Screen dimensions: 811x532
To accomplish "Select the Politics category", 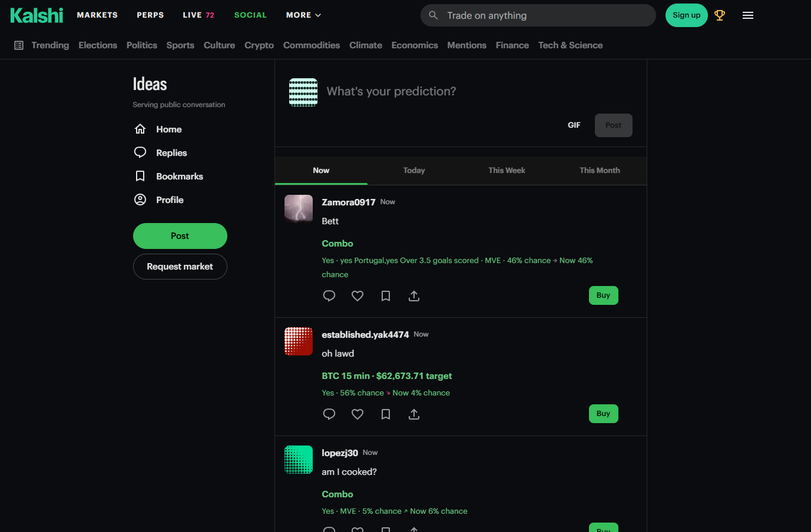I will coord(142,45).
